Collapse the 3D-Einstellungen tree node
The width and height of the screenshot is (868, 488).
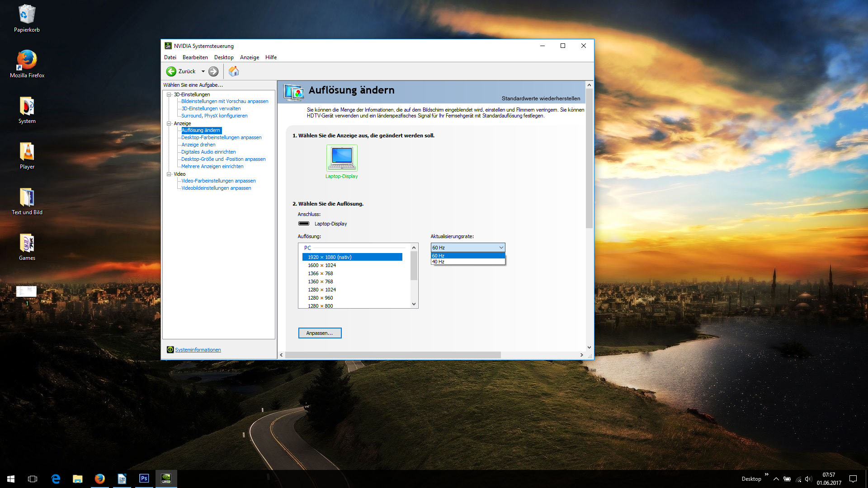(169, 94)
